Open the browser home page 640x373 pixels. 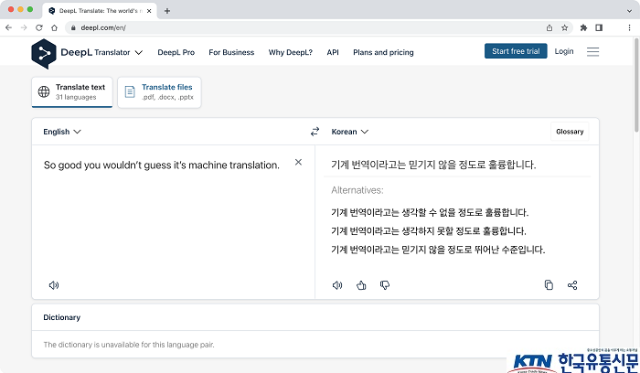54,28
